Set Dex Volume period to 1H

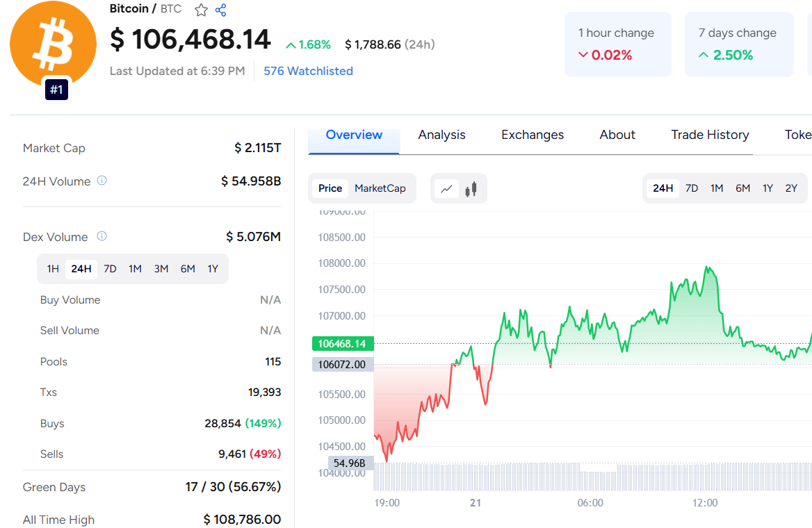53,269
